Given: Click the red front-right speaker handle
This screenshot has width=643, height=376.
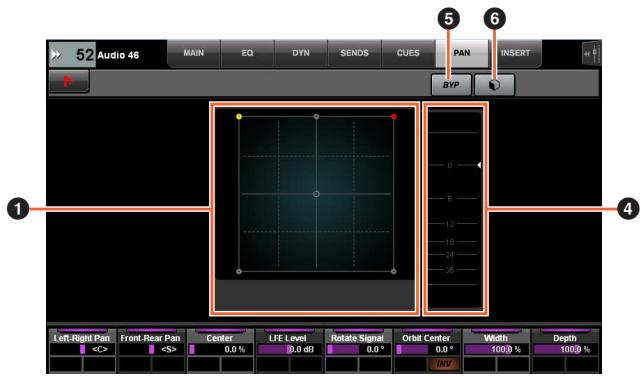Looking at the screenshot, I should click(x=394, y=117).
